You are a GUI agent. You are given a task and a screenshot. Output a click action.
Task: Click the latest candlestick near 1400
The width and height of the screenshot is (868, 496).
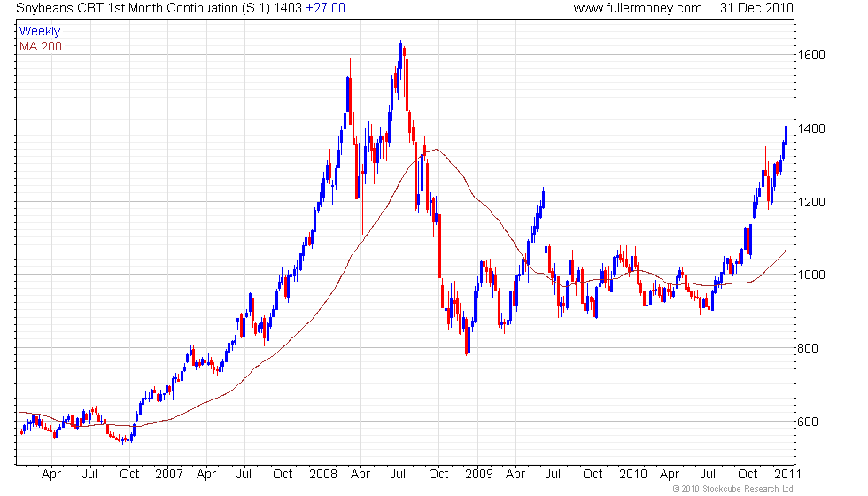point(786,135)
